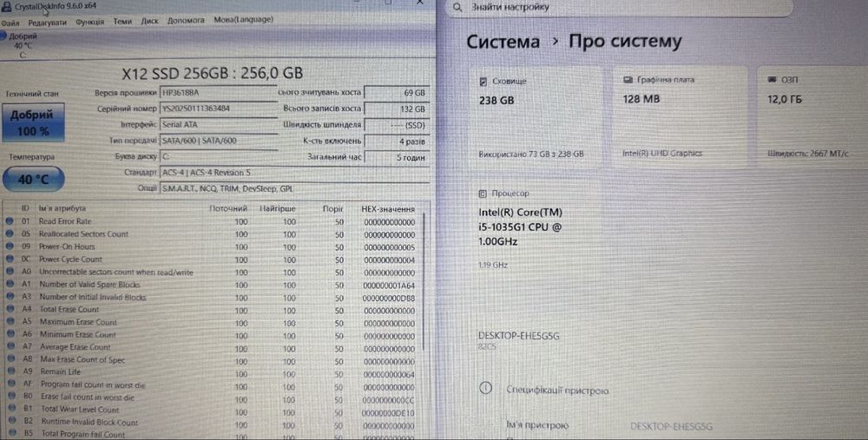Click status dot for Total Erase Count
The width and height of the screenshot is (868, 440).
click(10, 309)
